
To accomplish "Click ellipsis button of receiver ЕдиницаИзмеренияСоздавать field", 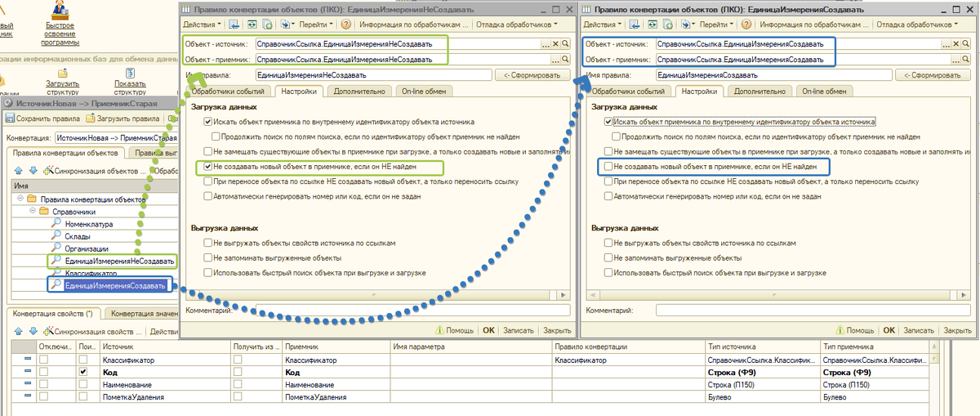I will 955,60.
